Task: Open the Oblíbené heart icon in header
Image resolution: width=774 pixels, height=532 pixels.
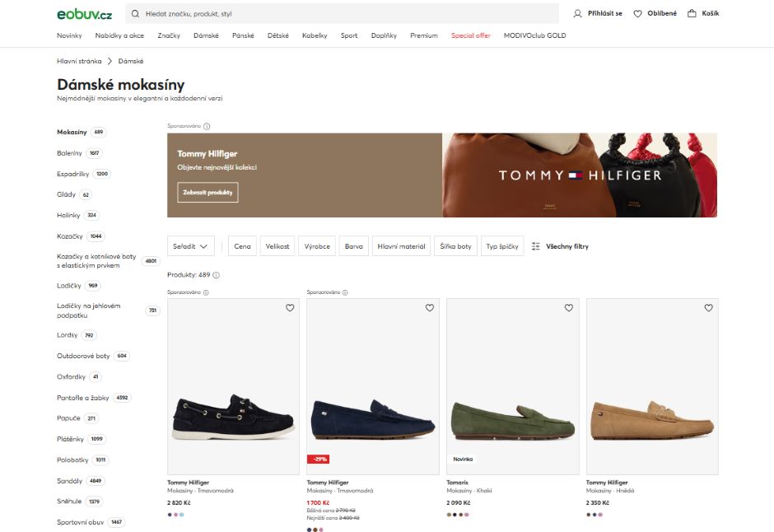Action: coord(637,14)
